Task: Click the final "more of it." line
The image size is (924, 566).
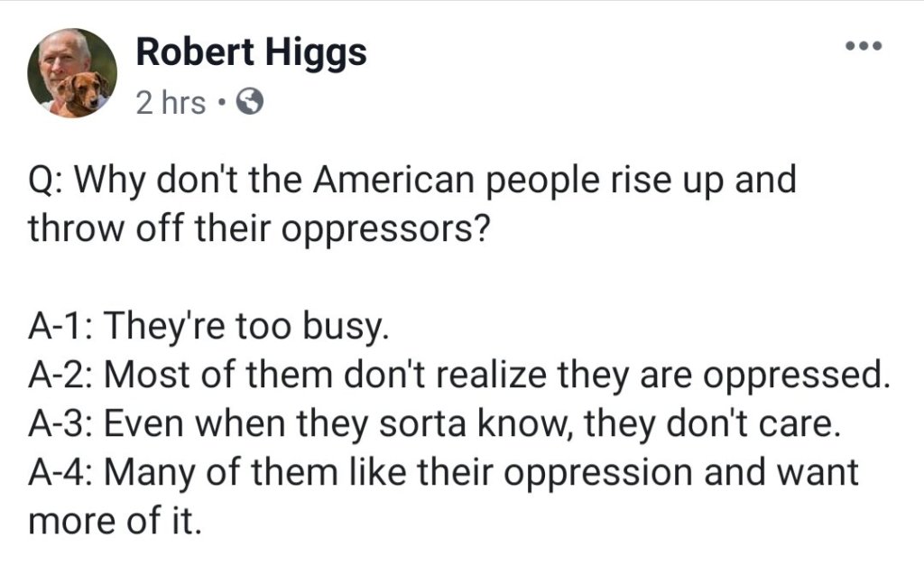Action: pyautogui.click(x=113, y=521)
